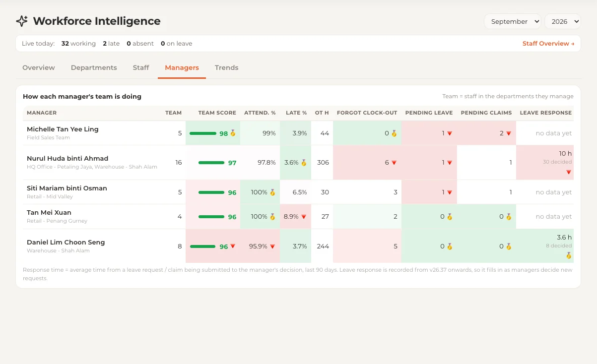This screenshot has width=597, height=364.
Task: Click the medal icon under Daniel's 8 decided
Action: 569,255
